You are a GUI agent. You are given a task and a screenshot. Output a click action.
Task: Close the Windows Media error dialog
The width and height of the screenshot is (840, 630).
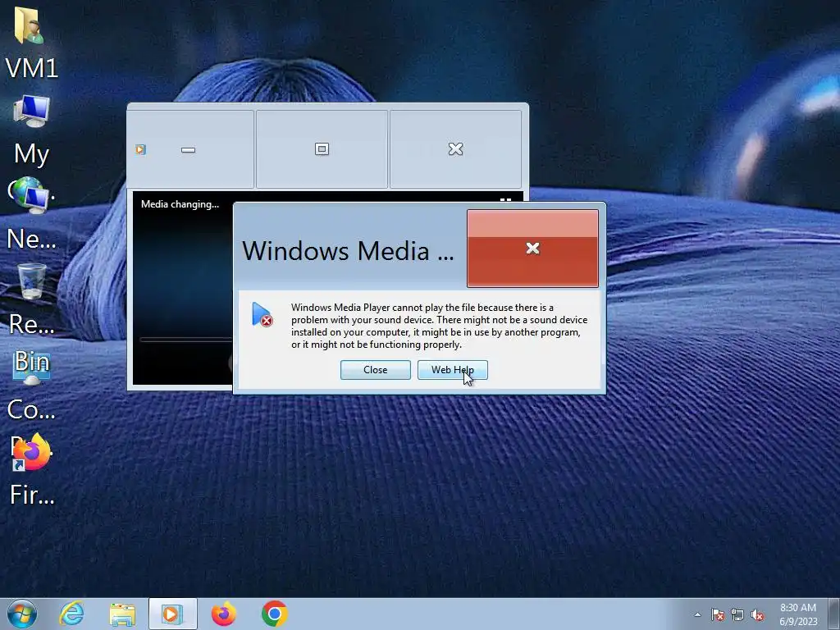point(532,248)
